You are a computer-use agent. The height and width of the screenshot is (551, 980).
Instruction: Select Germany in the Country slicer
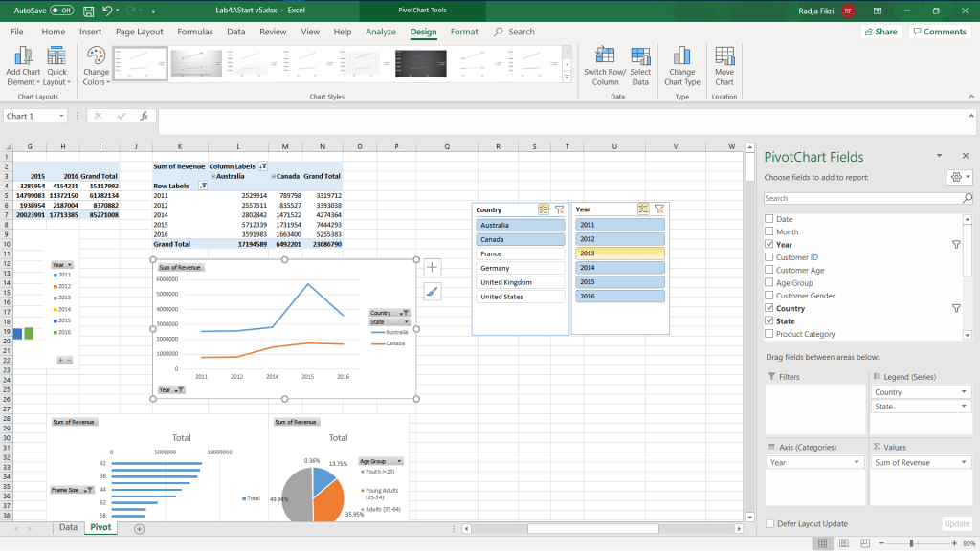click(520, 269)
